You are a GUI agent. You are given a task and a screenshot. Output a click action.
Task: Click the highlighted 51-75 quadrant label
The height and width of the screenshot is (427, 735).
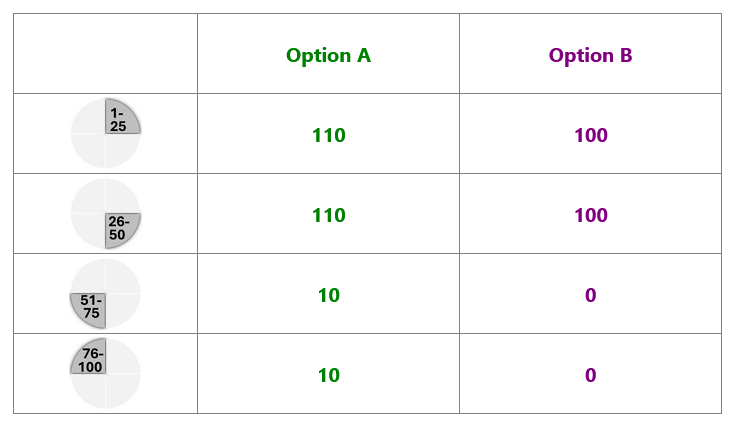pos(90,307)
